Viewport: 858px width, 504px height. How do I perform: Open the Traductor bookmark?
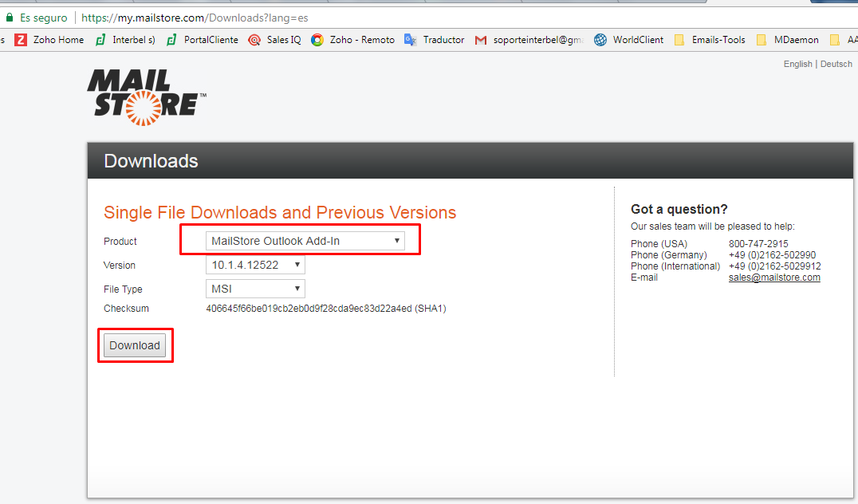435,40
